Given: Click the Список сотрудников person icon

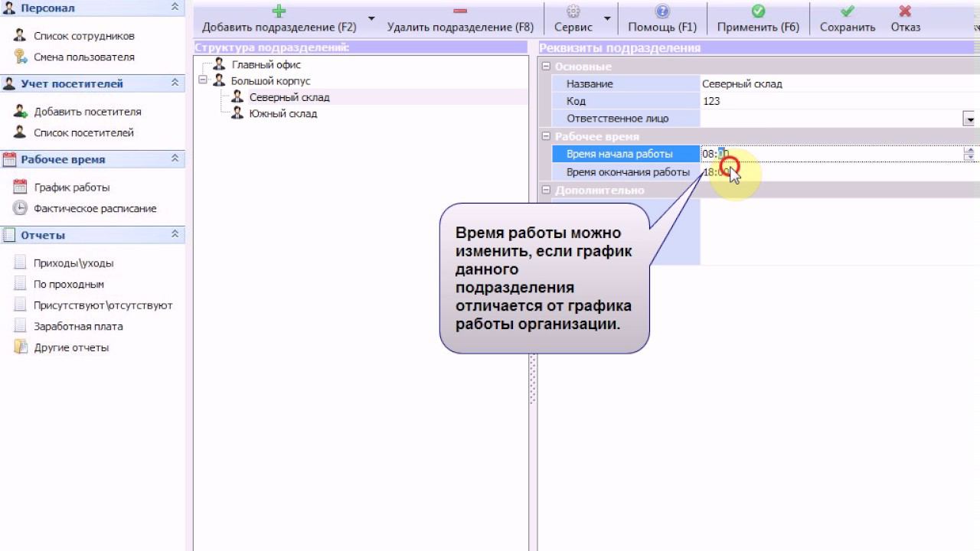Looking at the screenshot, I should [x=20, y=35].
